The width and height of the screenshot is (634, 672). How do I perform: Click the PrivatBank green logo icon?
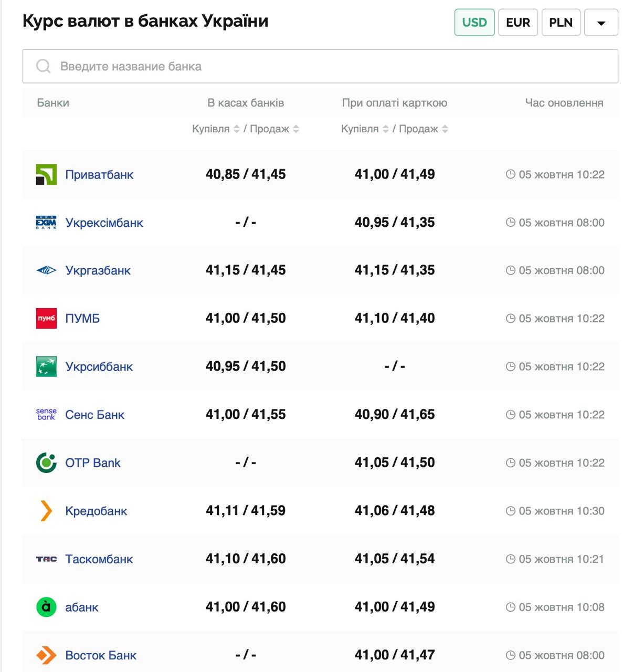46,174
